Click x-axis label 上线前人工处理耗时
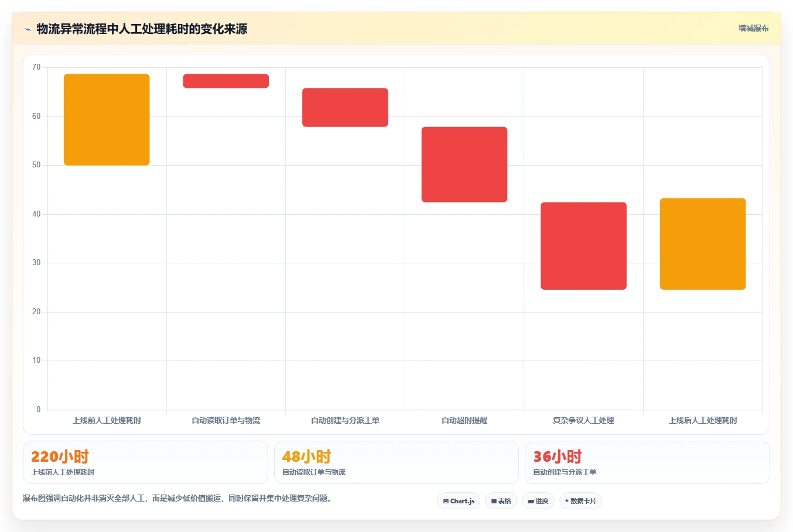This screenshot has height=532, width=793. (107, 420)
